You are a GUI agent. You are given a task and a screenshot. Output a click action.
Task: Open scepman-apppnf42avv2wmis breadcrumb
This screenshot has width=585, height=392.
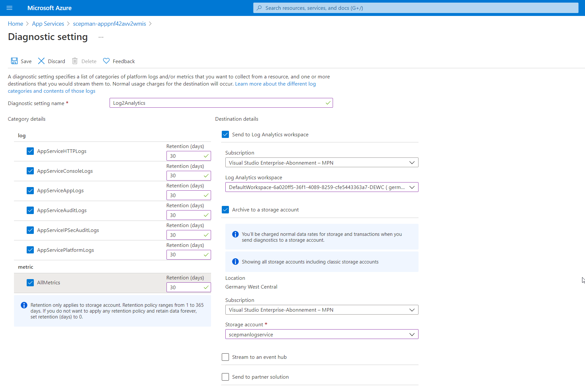tap(109, 24)
